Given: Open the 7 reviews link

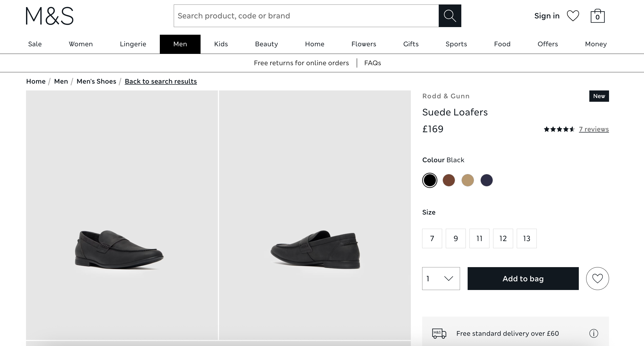Looking at the screenshot, I should point(594,129).
